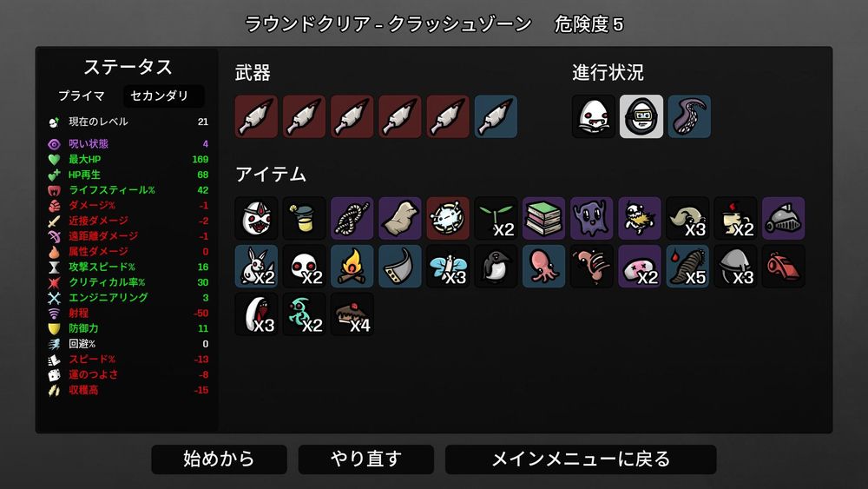Select the penguin item

[x=496, y=267]
